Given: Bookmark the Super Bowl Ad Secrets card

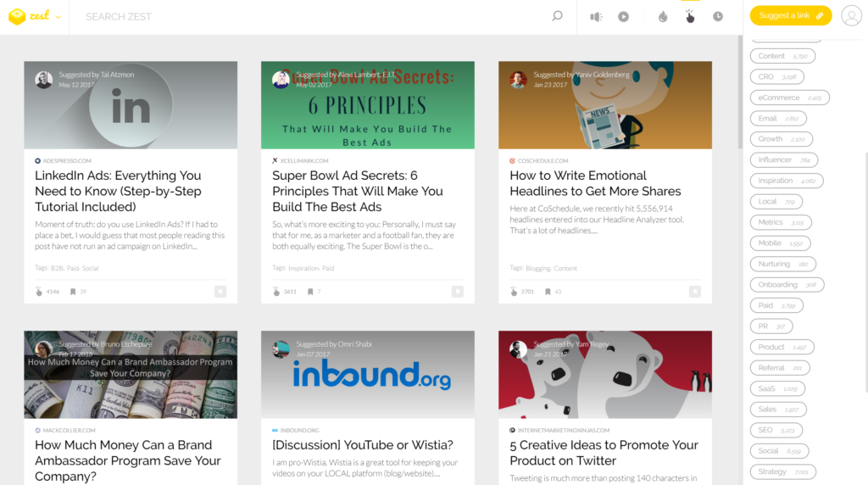Looking at the screenshot, I should pyautogui.click(x=457, y=291).
